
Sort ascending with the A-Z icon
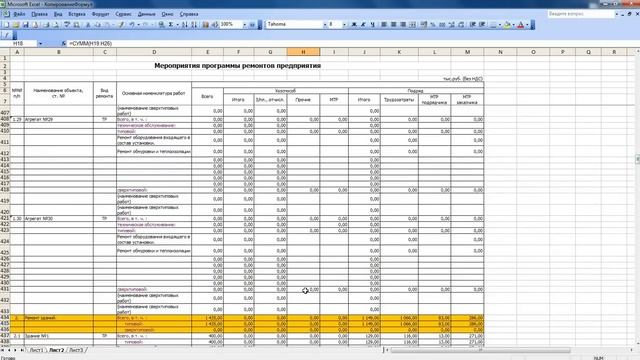pos(184,25)
